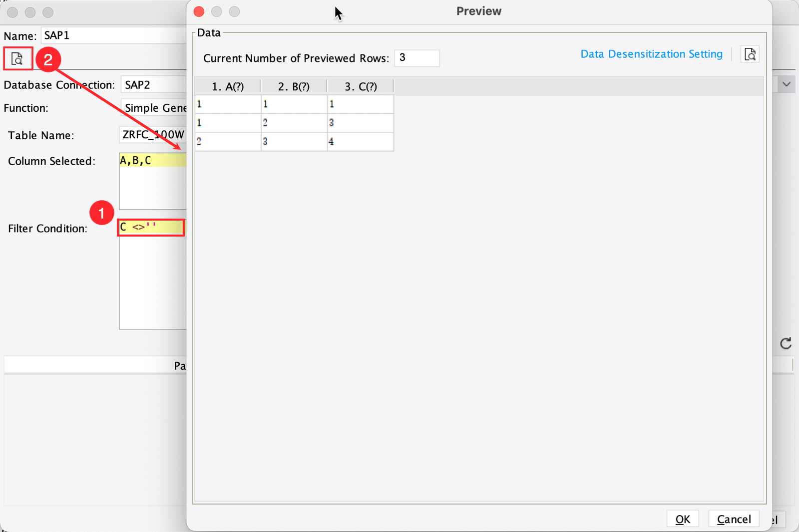Click Column Selected box with A,B,C
799x532 pixels.
point(153,181)
